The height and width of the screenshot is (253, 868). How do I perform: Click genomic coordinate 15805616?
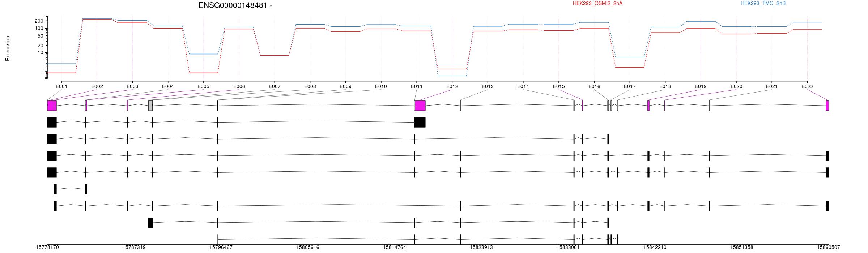(x=308, y=248)
